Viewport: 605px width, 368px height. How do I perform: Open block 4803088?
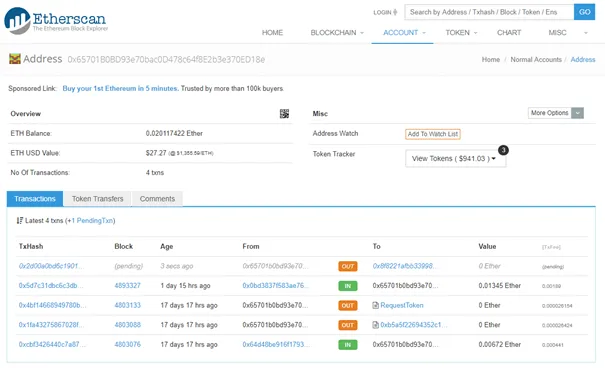127,325
